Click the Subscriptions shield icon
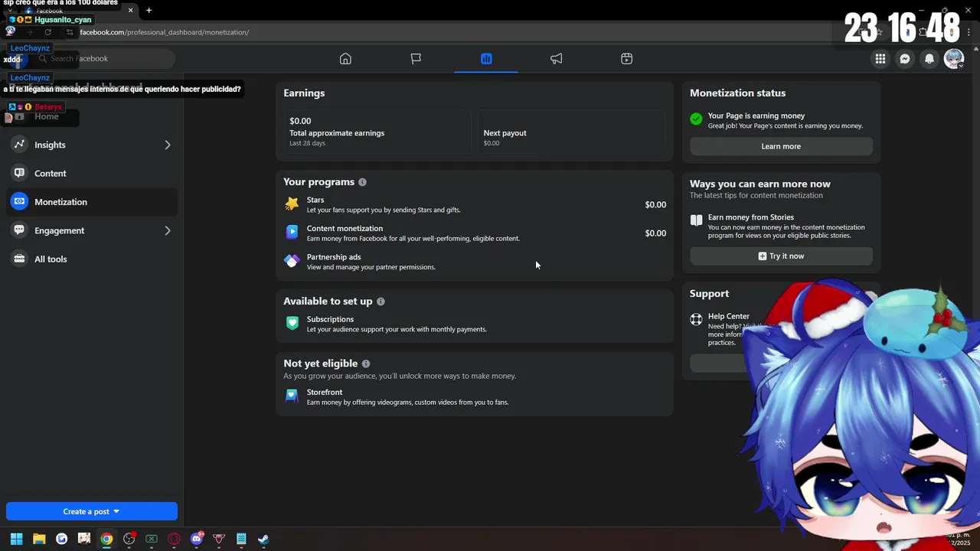The width and height of the screenshot is (980, 551). click(x=292, y=323)
